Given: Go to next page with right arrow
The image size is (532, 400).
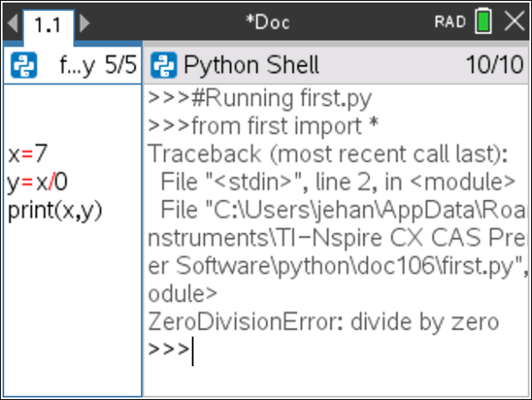Looking at the screenshot, I should [x=84, y=23].
